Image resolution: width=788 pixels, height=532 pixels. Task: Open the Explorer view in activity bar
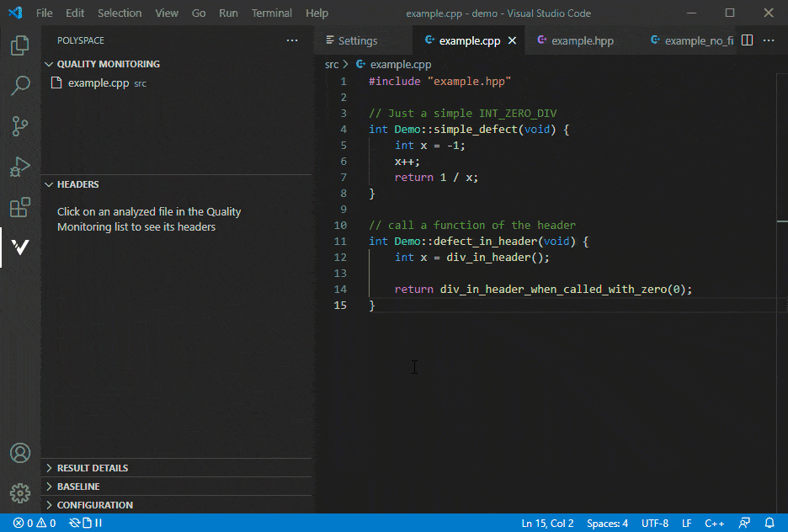20,45
